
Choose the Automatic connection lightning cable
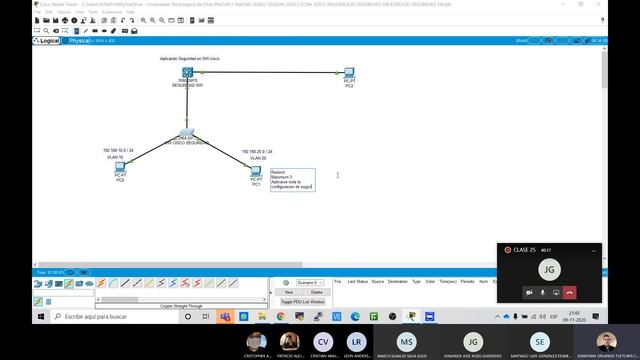click(101, 283)
